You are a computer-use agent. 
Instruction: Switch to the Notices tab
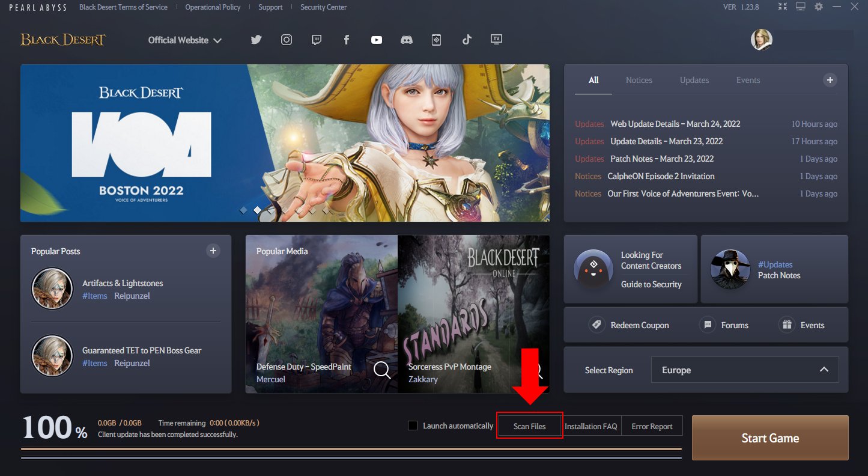[x=639, y=79]
